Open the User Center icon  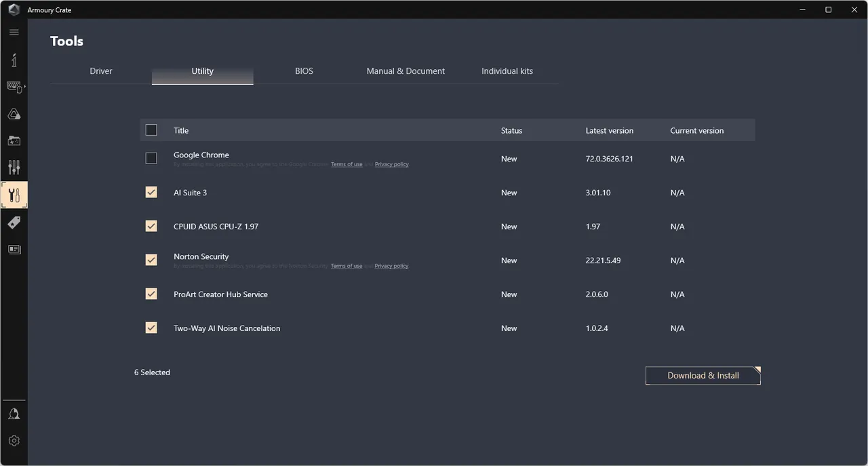click(14, 414)
